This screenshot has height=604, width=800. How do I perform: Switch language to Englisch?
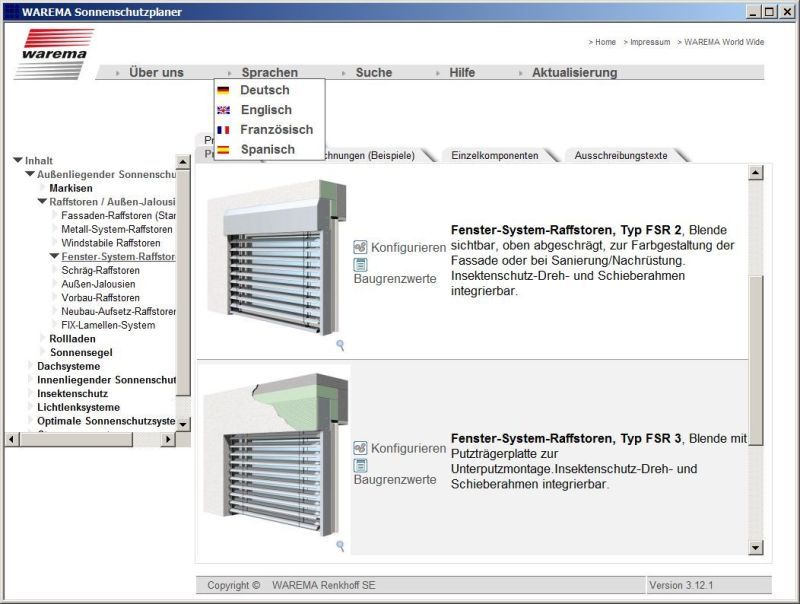pos(266,110)
